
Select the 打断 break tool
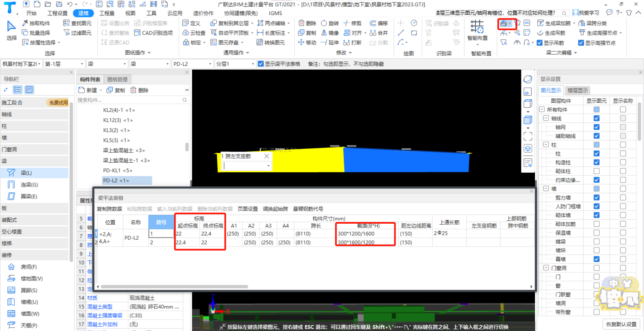point(353,43)
